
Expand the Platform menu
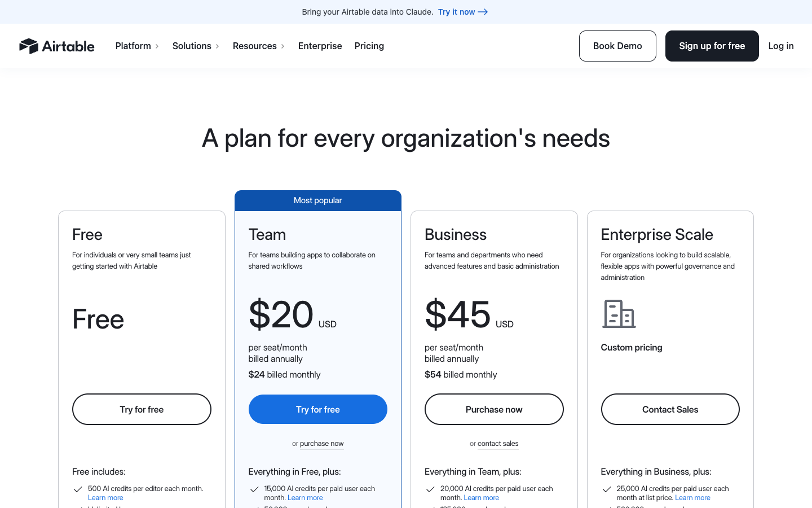point(138,46)
